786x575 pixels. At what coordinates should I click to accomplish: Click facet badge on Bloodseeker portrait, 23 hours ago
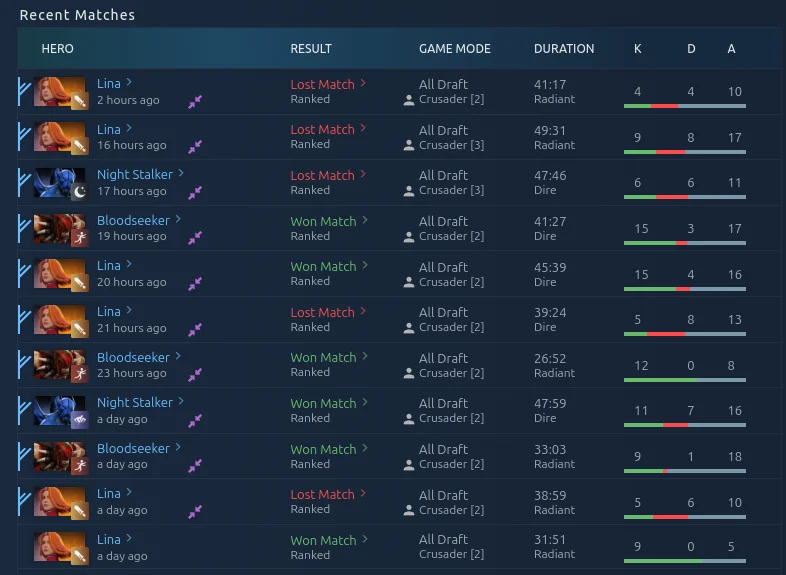pyautogui.click(x=78, y=374)
